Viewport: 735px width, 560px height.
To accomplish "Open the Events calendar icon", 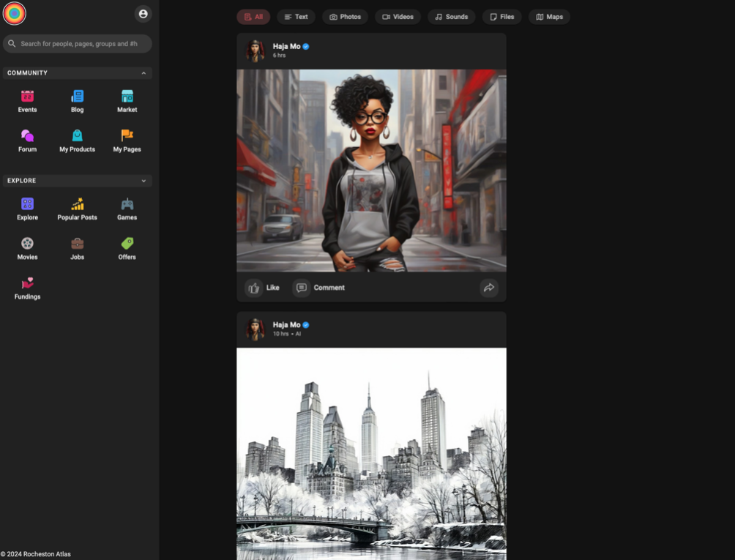I will 27,97.
